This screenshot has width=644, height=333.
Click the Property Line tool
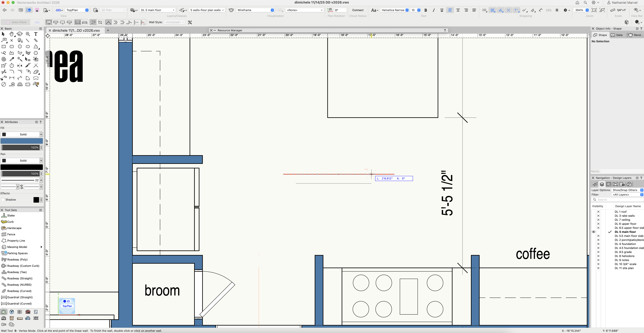[x=16, y=241]
